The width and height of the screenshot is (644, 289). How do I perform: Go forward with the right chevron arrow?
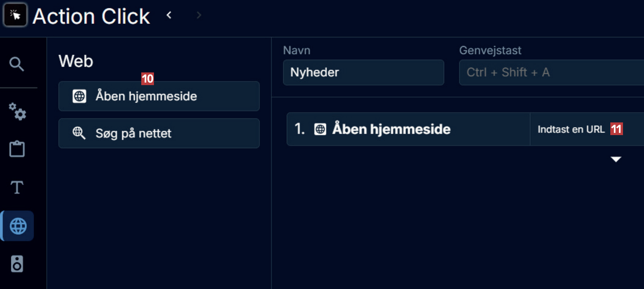point(198,15)
